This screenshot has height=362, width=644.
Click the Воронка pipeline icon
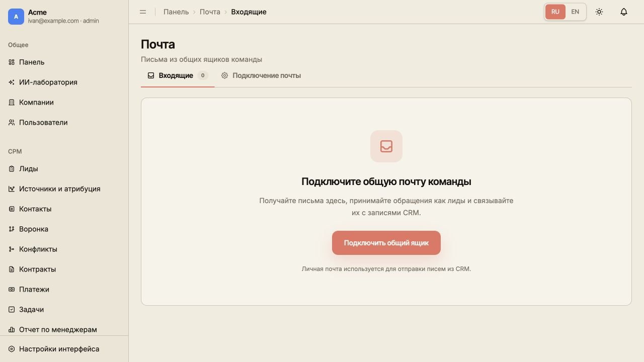tap(12, 229)
